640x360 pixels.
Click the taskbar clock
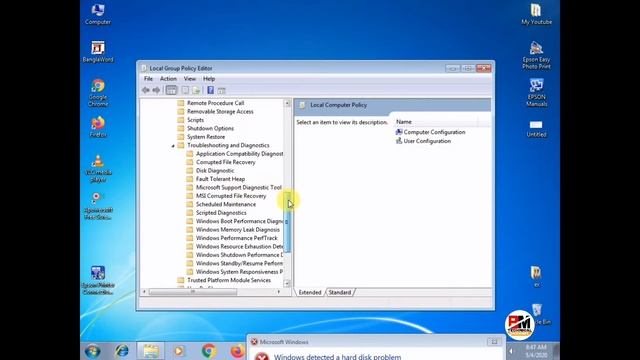536,351
